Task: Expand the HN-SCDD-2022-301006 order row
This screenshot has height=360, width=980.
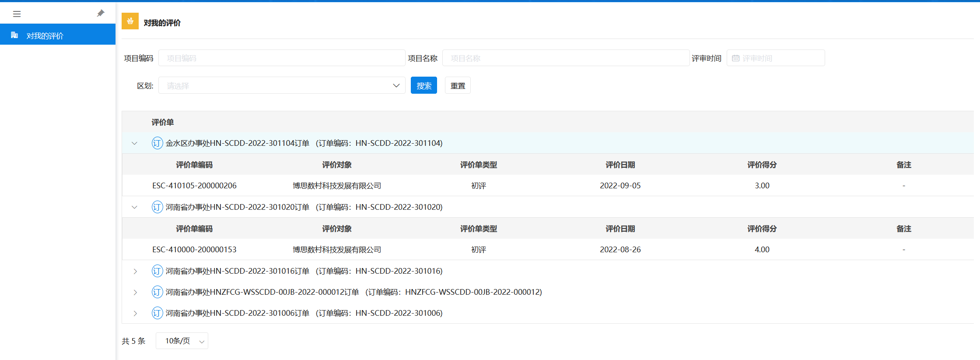Action: pyautogui.click(x=135, y=313)
